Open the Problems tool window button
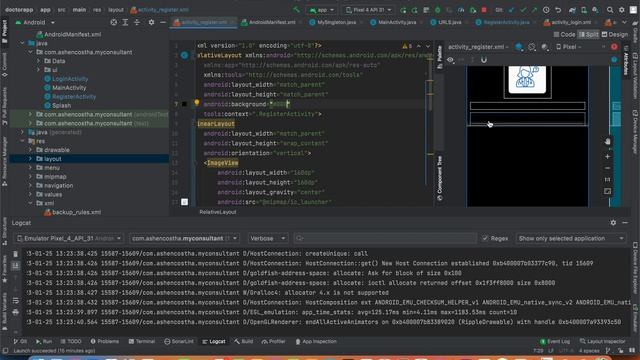The image size is (640, 360). point(104,341)
